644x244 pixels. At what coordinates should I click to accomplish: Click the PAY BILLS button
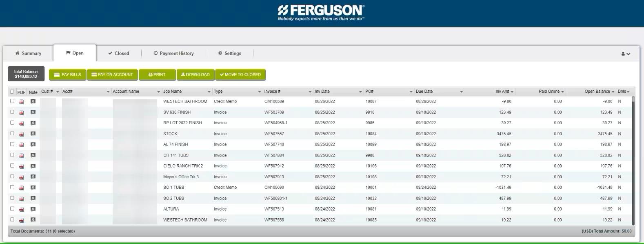68,75
